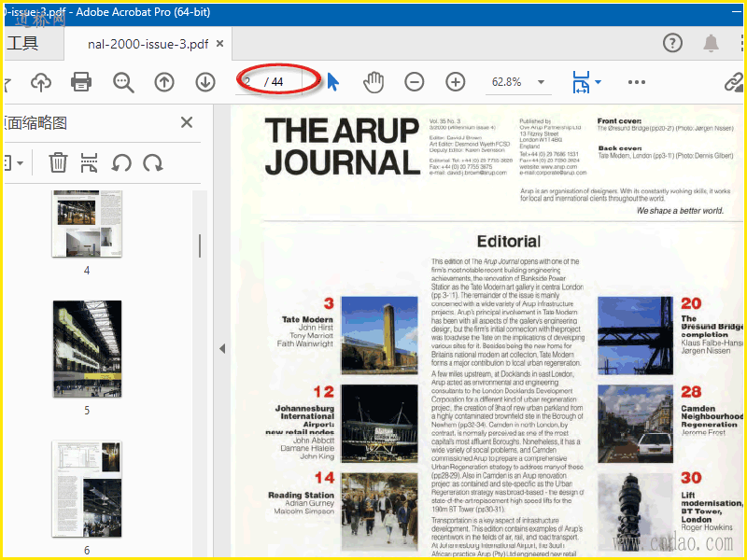The height and width of the screenshot is (560, 747).
Task: Rotate pages counterclockwise
Action: click(x=121, y=162)
